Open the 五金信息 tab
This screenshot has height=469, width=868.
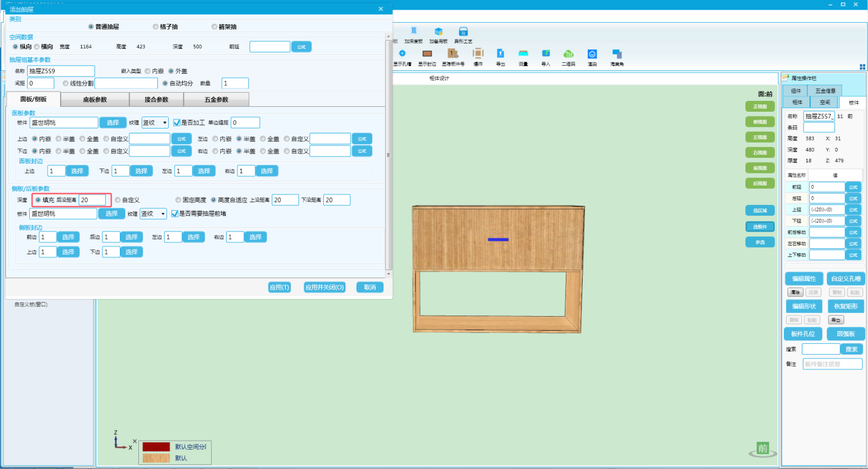click(825, 91)
